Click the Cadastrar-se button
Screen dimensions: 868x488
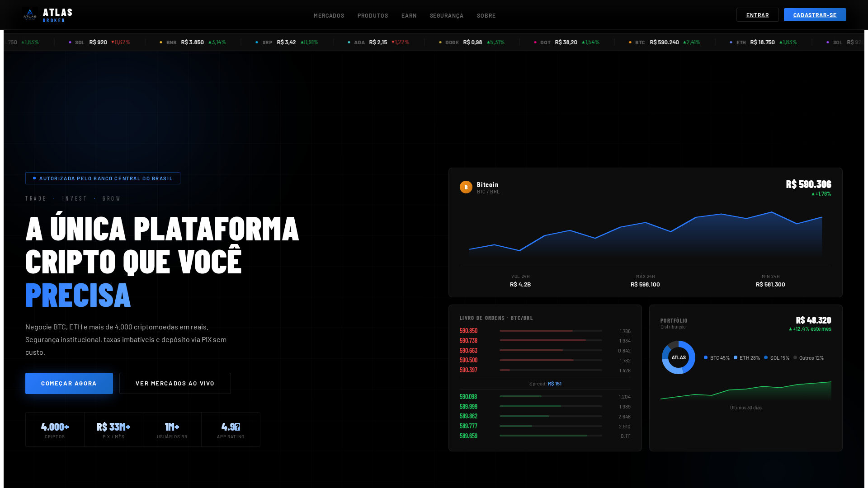tap(815, 15)
